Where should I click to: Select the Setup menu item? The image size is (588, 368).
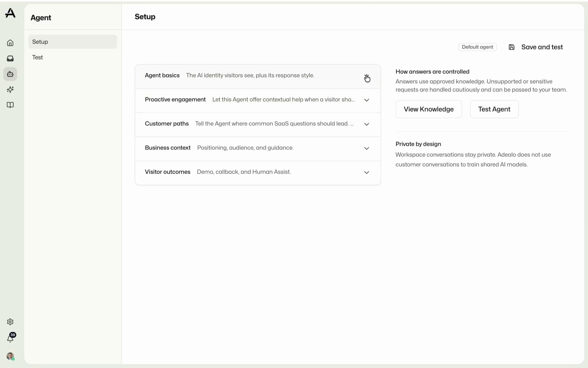pos(73,42)
